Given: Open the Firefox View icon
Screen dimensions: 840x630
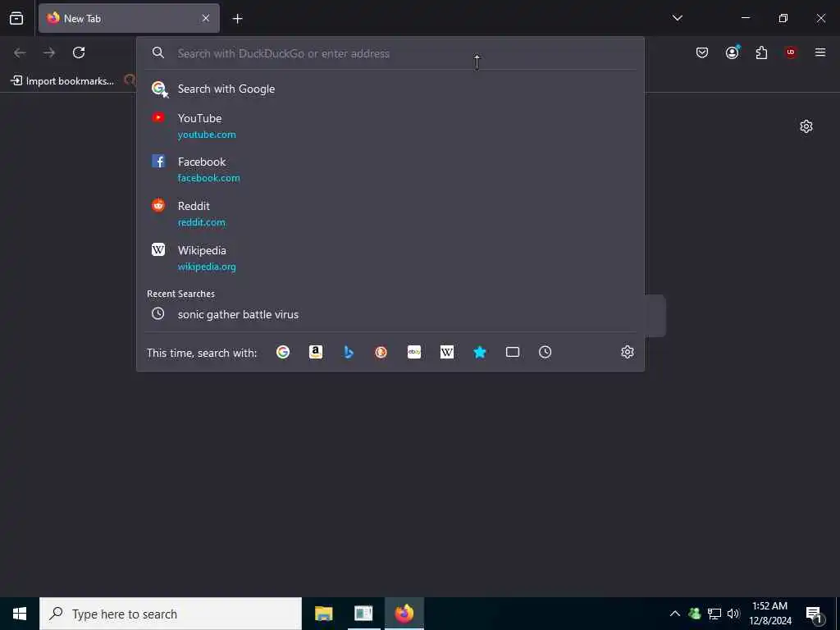Looking at the screenshot, I should click(16, 18).
